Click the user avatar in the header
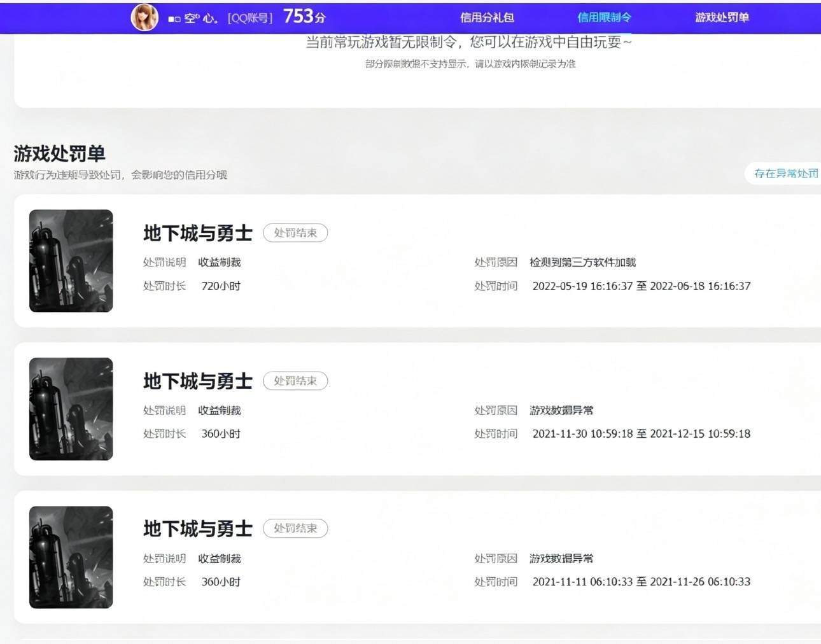The width and height of the screenshot is (821, 644). tap(144, 17)
